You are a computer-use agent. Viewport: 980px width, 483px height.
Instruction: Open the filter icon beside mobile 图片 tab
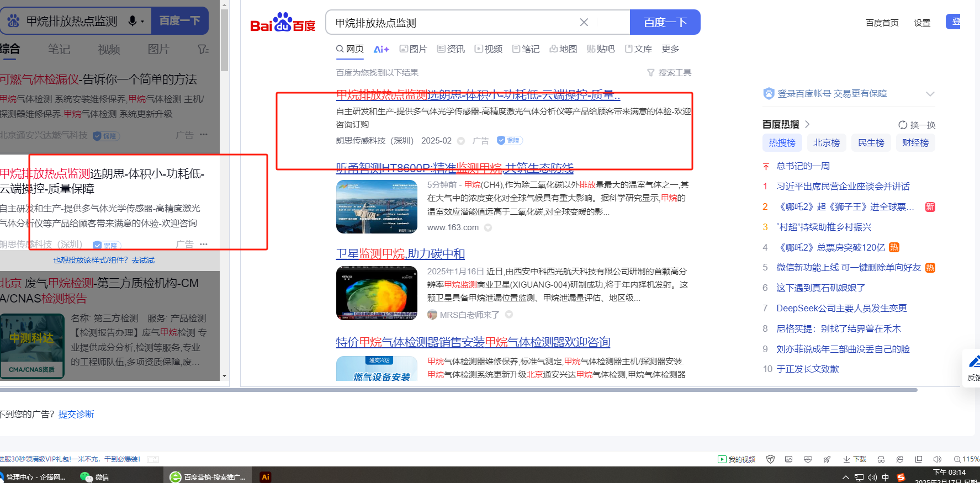[x=203, y=49]
